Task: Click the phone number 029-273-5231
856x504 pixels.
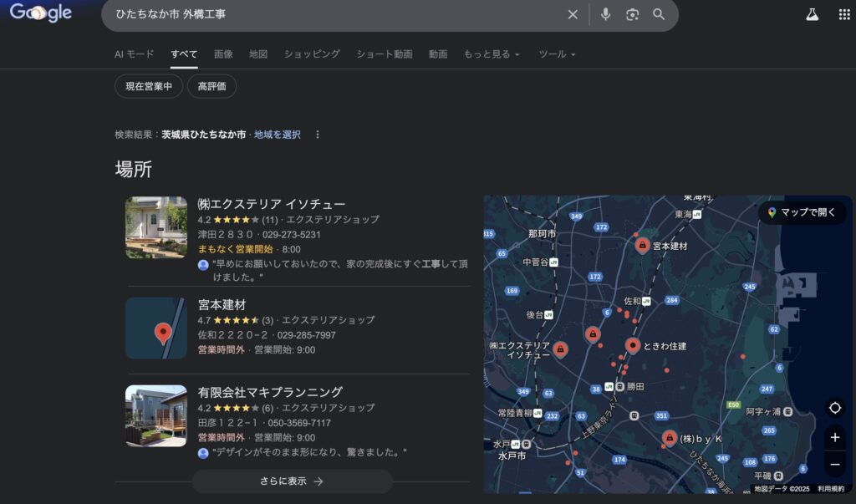Action: click(292, 235)
